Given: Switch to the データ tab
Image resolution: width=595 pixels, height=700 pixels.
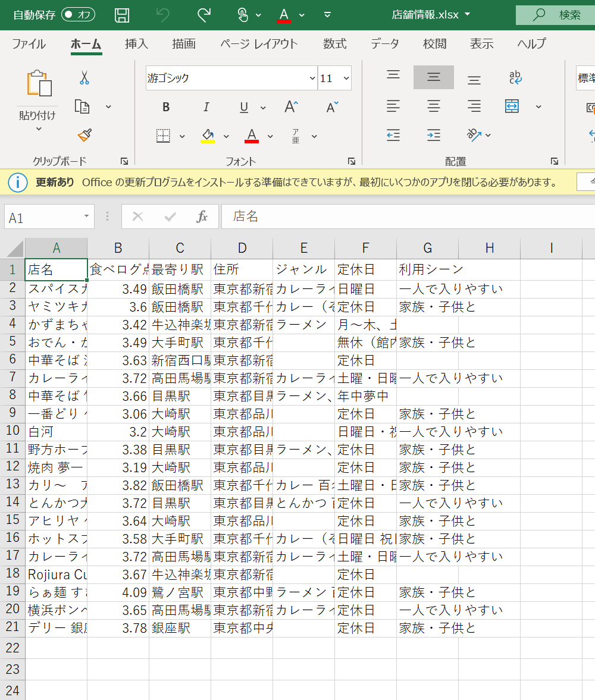Looking at the screenshot, I should click(x=385, y=44).
